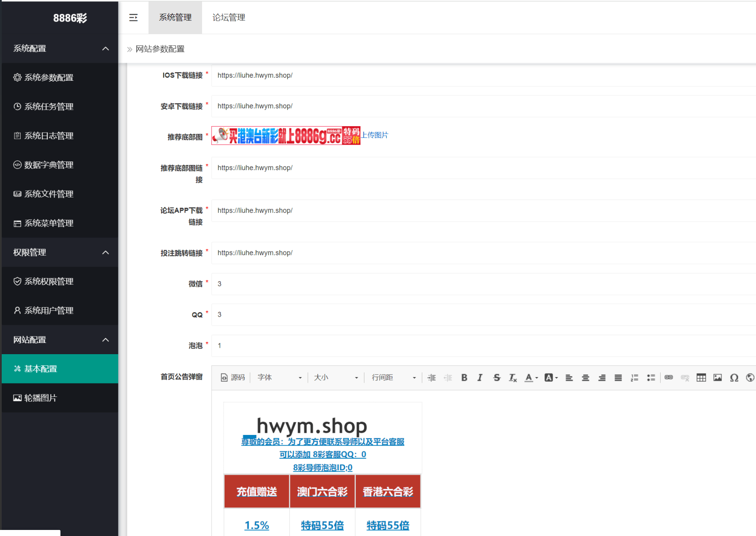Toggle bold formatting in the editor
The width and height of the screenshot is (756, 536).
(464, 377)
